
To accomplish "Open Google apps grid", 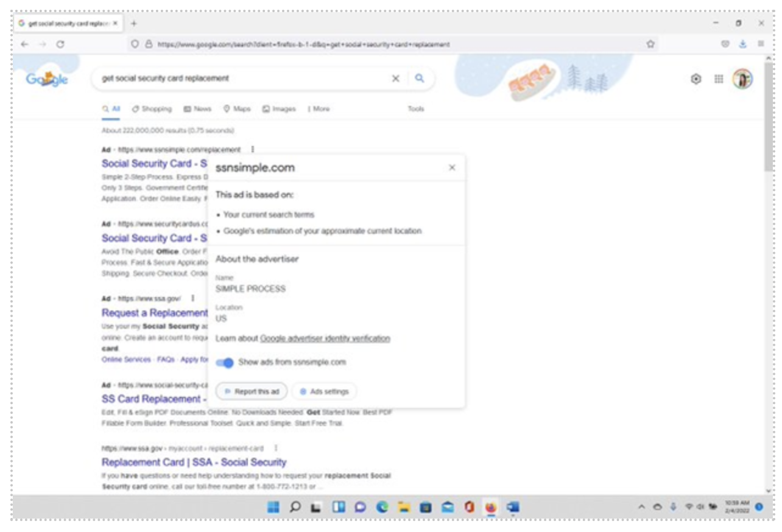I will (x=719, y=79).
